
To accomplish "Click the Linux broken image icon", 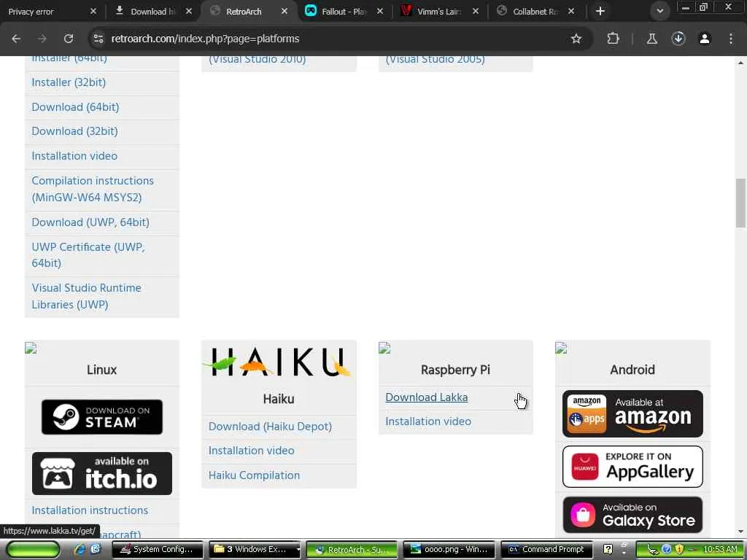I will tap(31, 348).
